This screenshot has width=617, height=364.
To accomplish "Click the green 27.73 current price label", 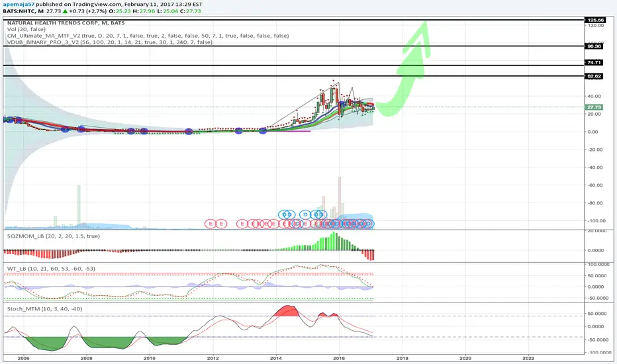I will (594, 107).
